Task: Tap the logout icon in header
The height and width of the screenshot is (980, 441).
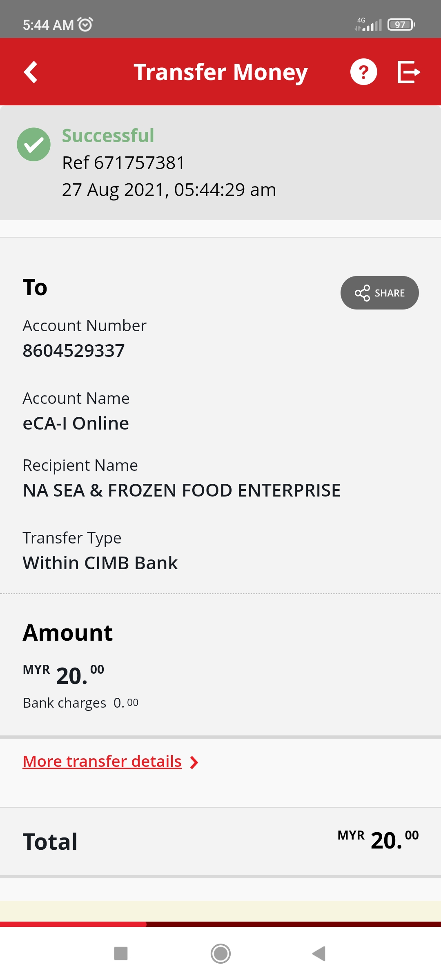Action: (409, 72)
